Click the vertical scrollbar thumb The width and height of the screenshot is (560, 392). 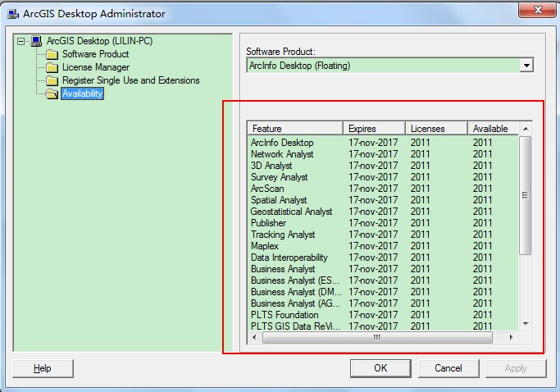click(x=525, y=195)
